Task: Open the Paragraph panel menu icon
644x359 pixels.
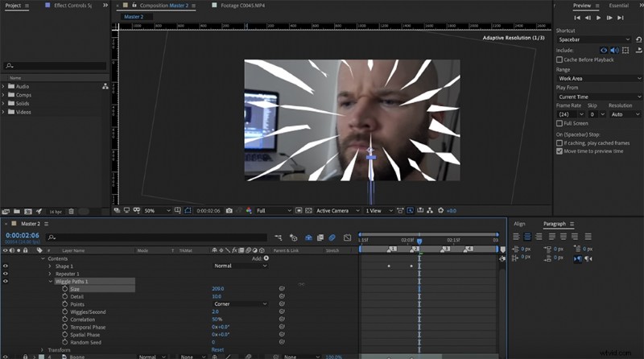Action: [572, 224]
